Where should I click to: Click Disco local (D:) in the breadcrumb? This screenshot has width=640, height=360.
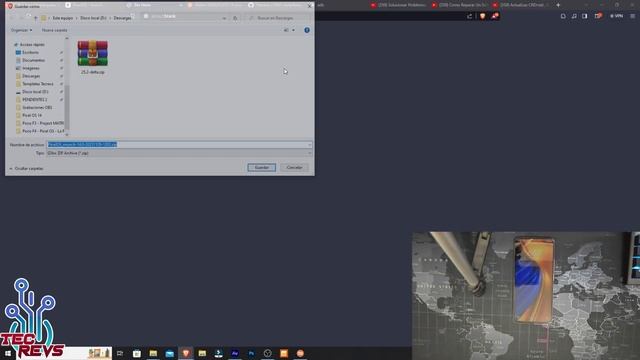pyautogui.click(x=93, y=18)
